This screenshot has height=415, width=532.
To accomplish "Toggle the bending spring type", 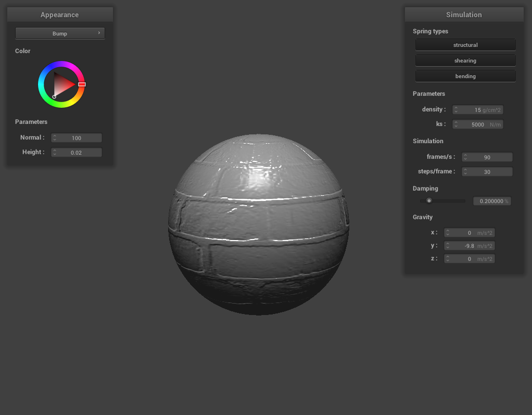I will point(465,76).
